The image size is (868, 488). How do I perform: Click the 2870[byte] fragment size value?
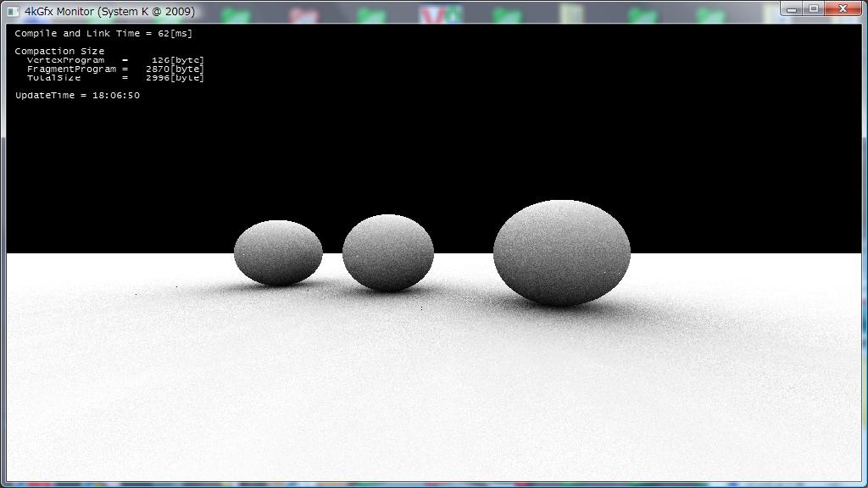(175, 69)
